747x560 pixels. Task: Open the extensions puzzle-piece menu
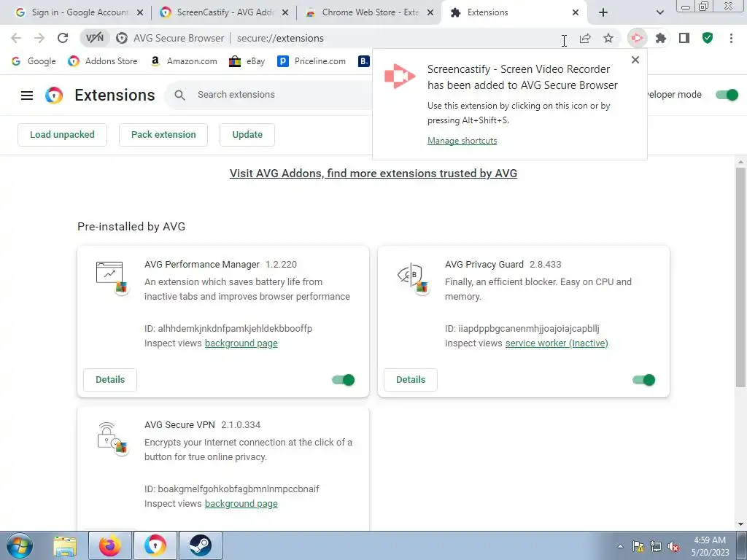click(x=660, y=38)
